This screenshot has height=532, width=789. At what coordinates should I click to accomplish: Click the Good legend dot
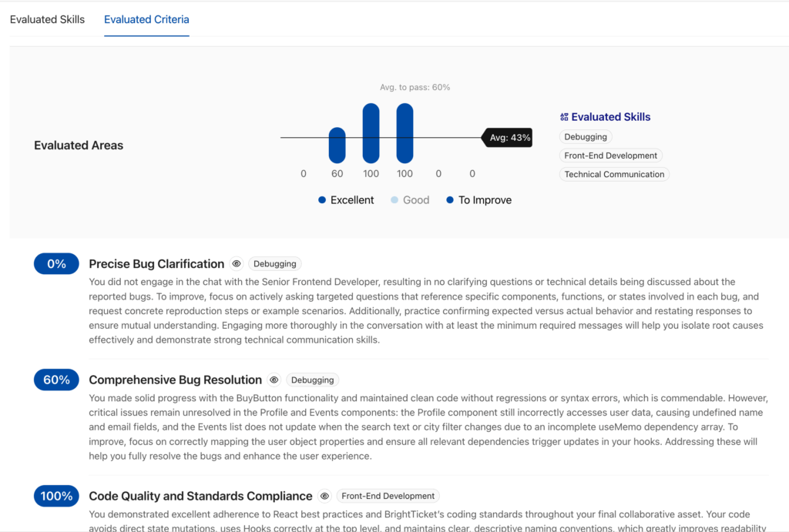coord(394,200)
